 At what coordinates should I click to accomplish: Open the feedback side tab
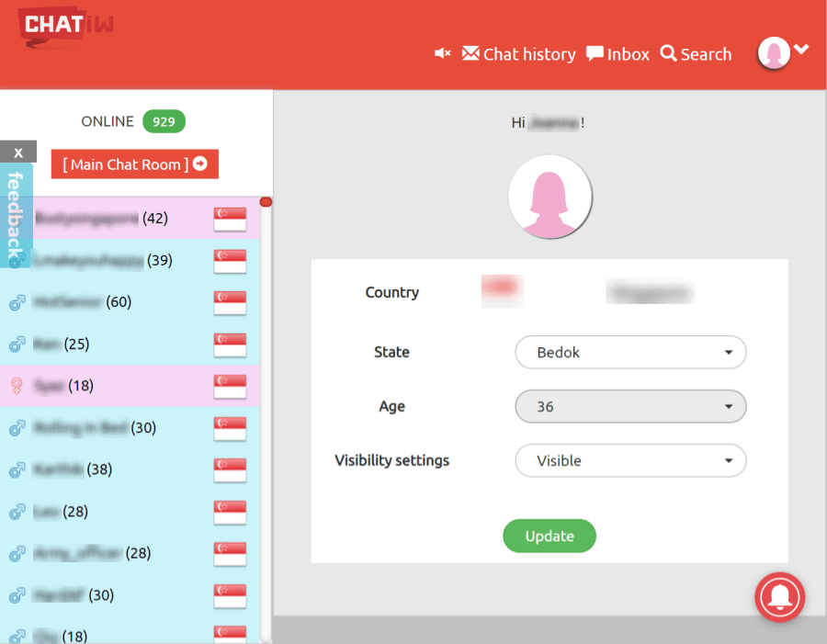pyautogui.click(x=15, y=215)
